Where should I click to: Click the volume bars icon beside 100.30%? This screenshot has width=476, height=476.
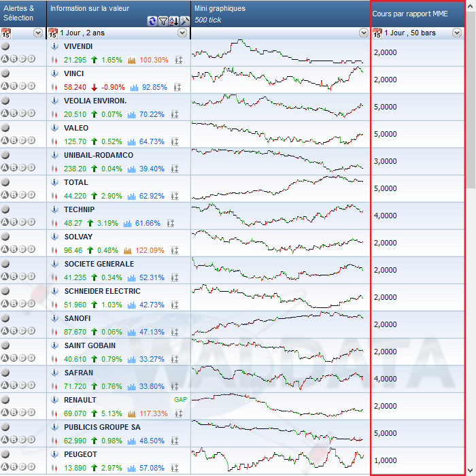point(132,61)
